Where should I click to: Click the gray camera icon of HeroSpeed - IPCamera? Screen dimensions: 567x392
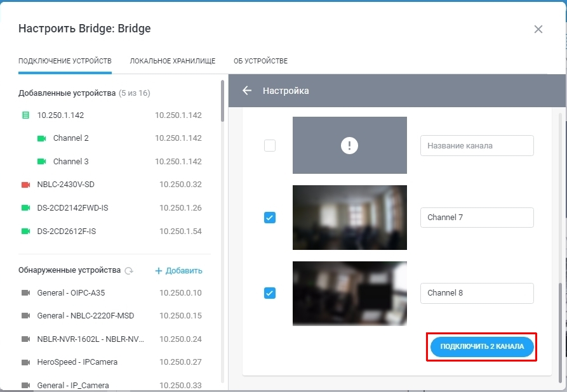point(25,362)
